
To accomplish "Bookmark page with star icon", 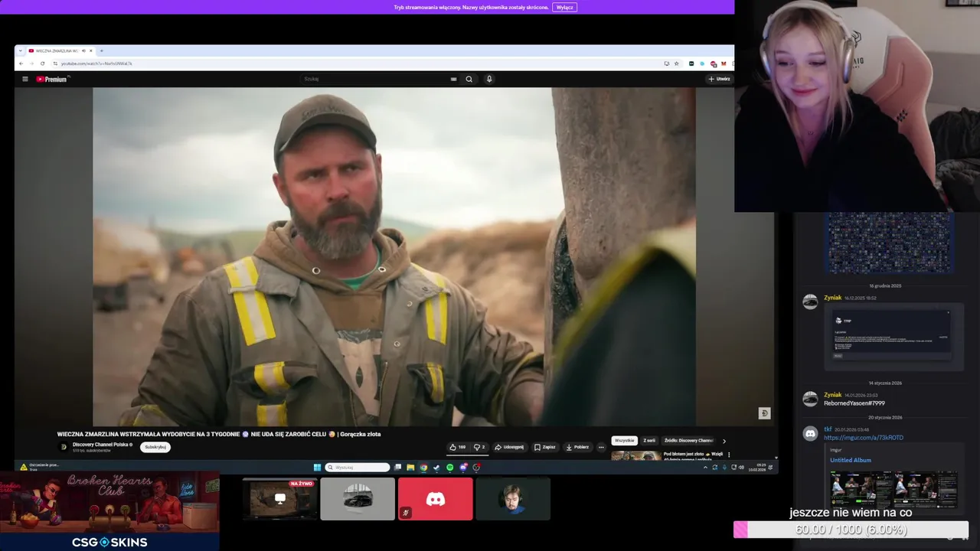I will pyautogui.click(x=676, y=64).
